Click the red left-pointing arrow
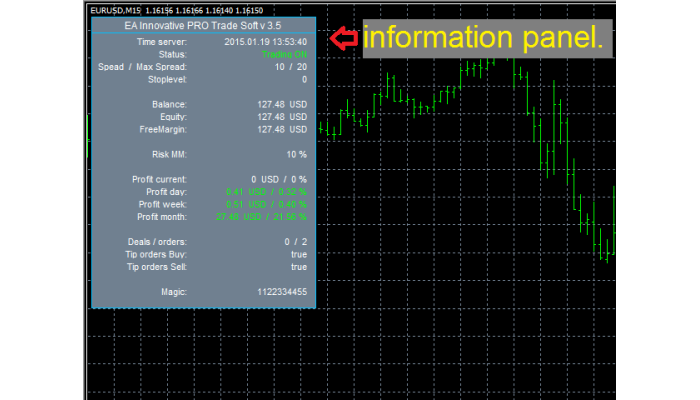This screenshot has width=700, height=400. 343,38
